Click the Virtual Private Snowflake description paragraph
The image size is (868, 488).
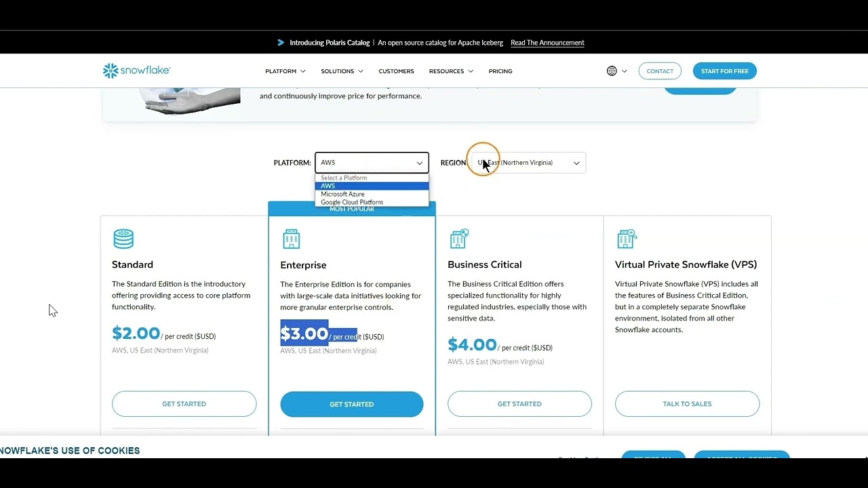coord(686,307)
